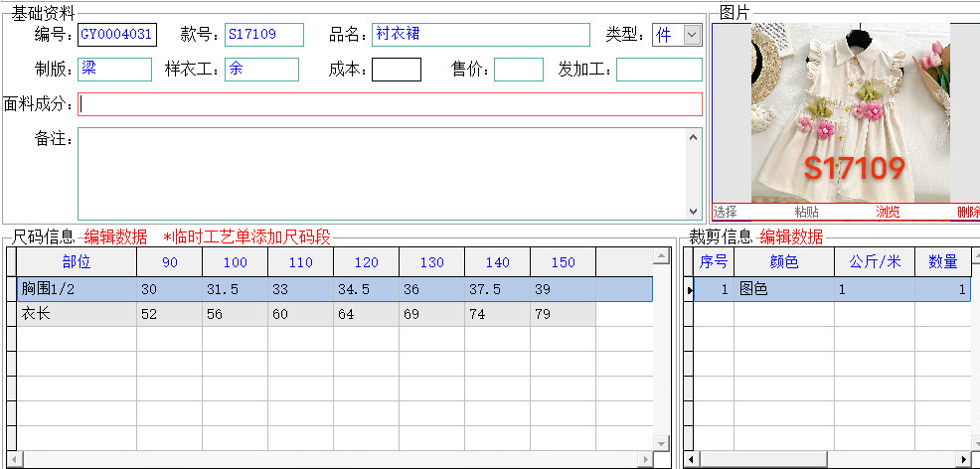Click the row indicator arrow for 图色 row
This screenshot has height=469, width=980.
(x=690, y=290)
